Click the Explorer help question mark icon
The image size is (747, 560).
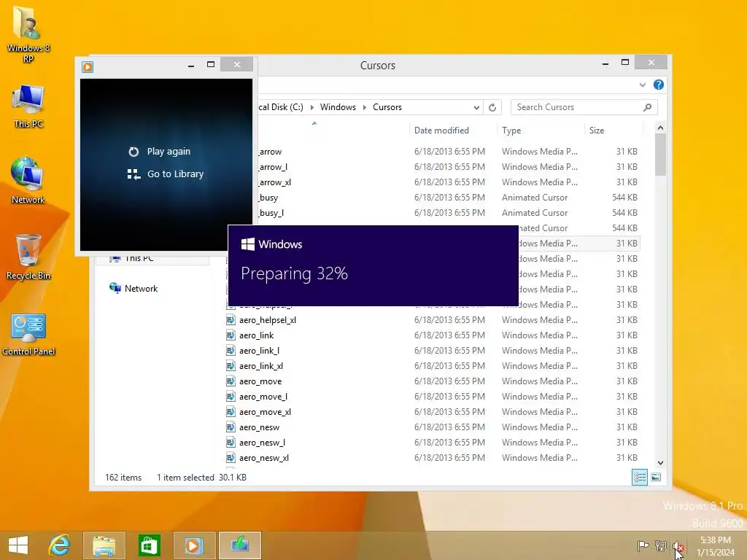click(x=659, y=85)
